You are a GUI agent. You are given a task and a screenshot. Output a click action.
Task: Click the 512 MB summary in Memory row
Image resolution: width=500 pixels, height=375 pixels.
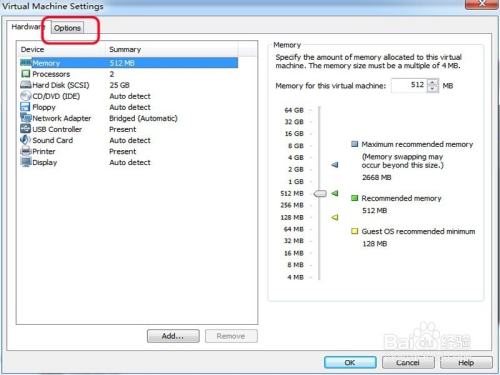pos(122,63)
